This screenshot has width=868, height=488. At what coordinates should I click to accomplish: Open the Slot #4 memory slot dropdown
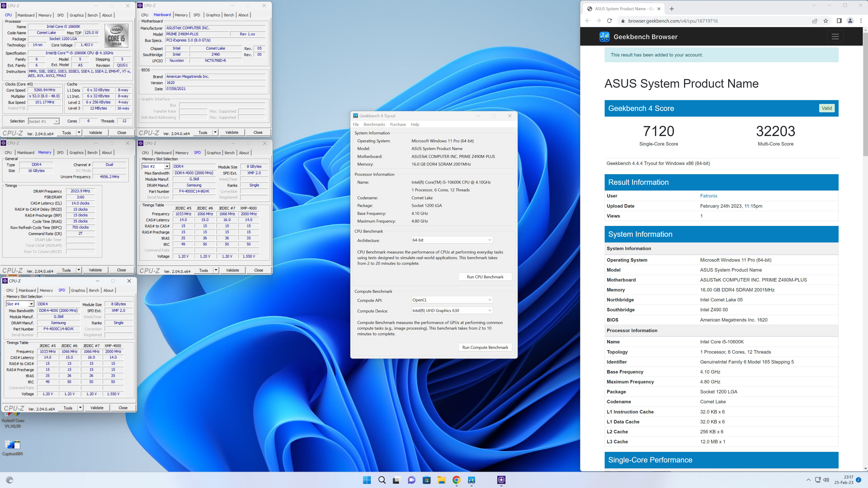click(20, 304)
